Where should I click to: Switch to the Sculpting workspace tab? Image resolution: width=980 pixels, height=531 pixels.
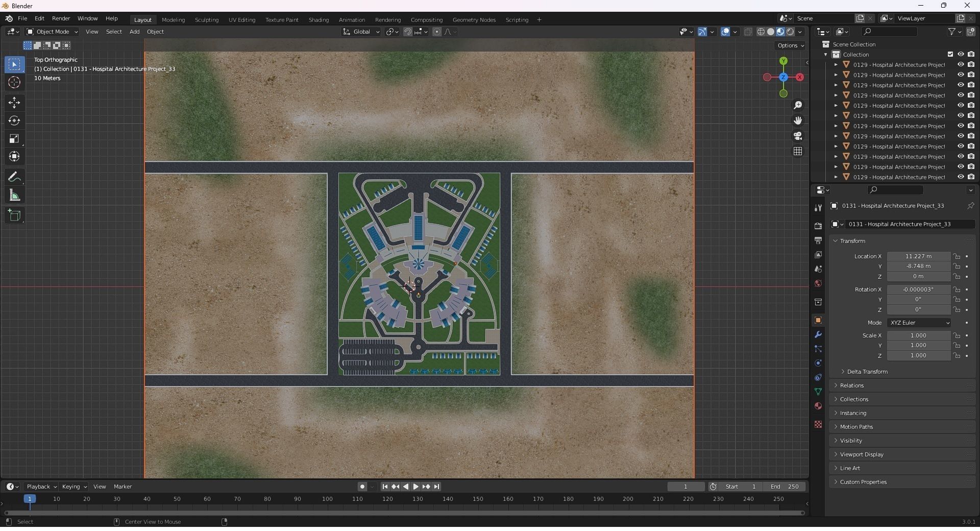(x=207, y=20)
